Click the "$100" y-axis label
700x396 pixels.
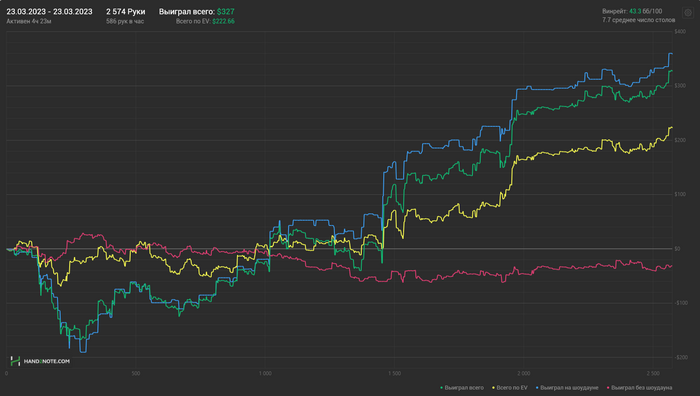click(x=680, y=194)
